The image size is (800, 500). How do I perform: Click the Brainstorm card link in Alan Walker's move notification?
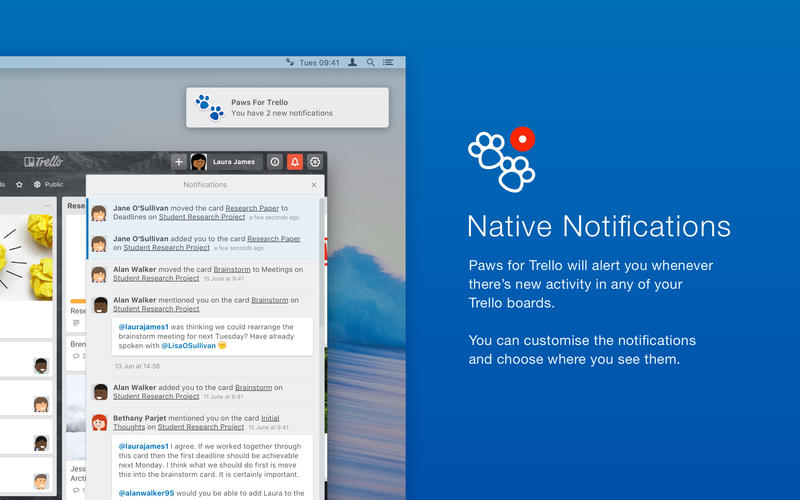(x=232, y=269)
